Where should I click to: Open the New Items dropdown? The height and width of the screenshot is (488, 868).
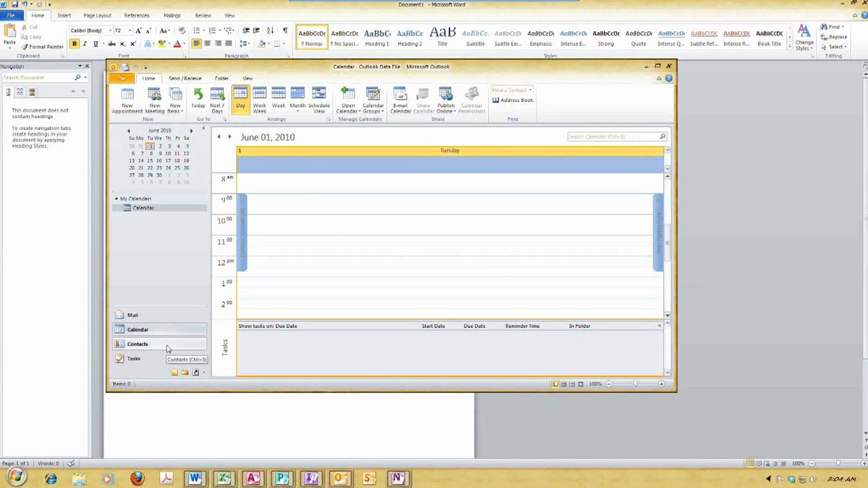[175, 100]
